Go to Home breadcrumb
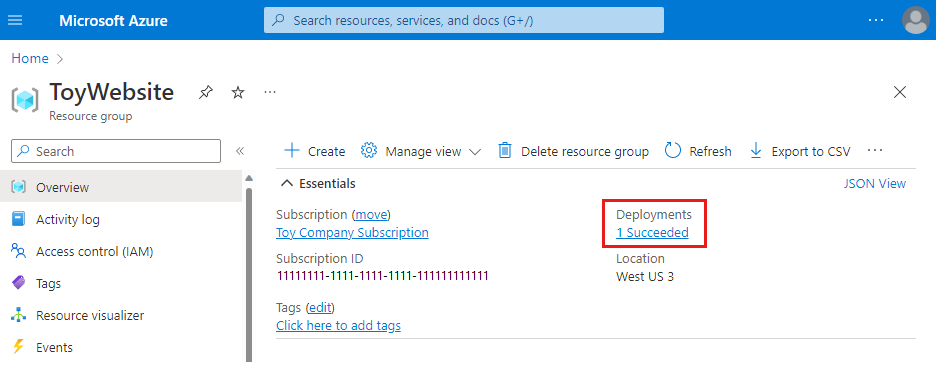 point(30,59)
